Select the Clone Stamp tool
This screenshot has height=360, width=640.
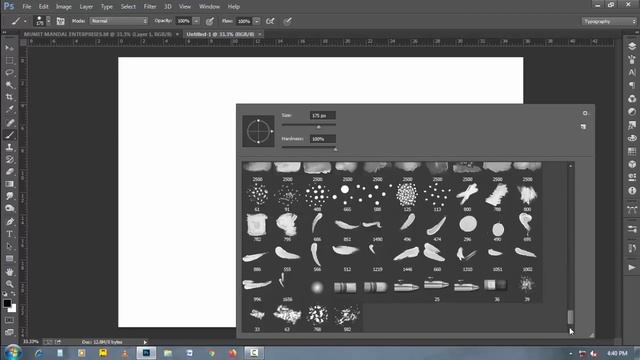tap(9, 147)
